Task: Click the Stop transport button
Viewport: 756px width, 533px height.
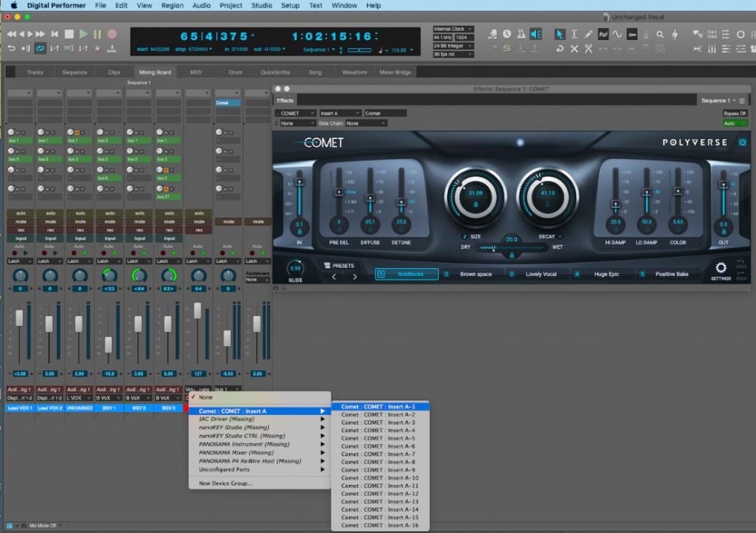Action: pos(69,34)
